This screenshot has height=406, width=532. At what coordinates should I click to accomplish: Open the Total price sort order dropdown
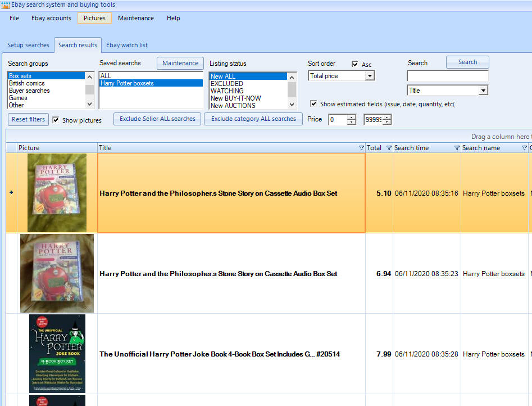(370, 76)
